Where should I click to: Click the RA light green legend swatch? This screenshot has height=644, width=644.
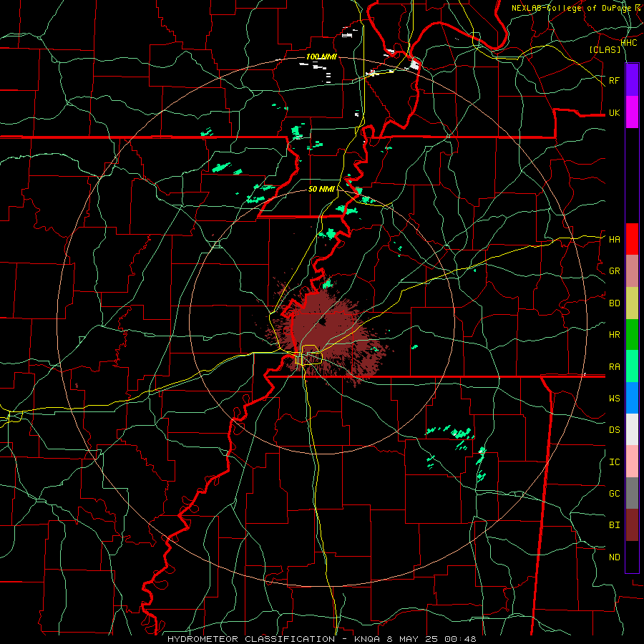(x=632, y=366)
